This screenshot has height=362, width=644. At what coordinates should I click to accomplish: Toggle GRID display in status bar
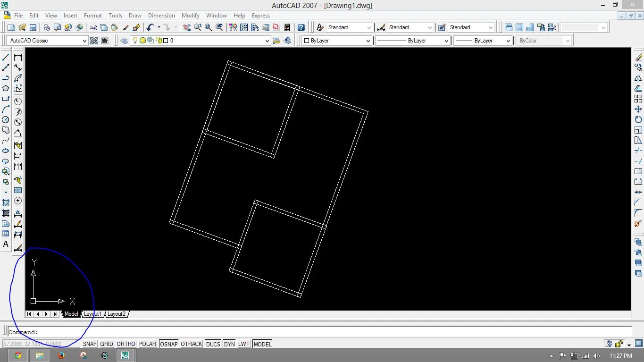click(107, 344)
